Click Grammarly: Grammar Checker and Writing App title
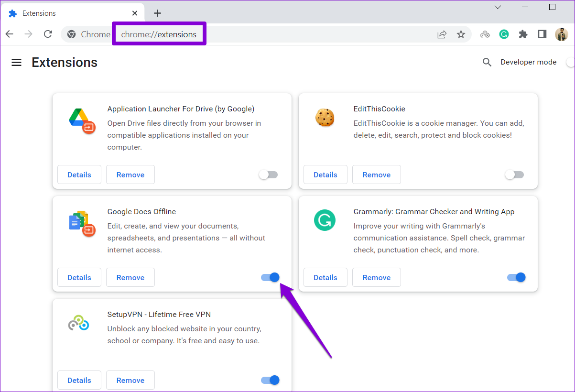Screen dimensions: 575x392 click(434, 212)
